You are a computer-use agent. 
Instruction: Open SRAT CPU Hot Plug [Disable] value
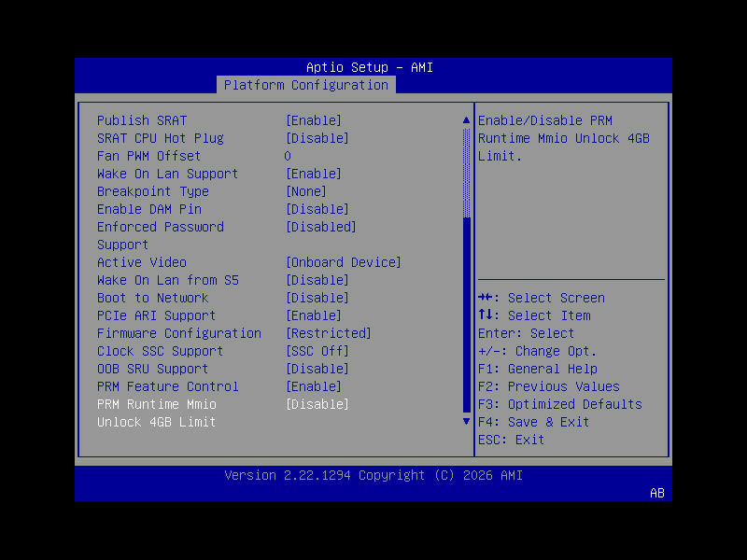pos(317,138)
